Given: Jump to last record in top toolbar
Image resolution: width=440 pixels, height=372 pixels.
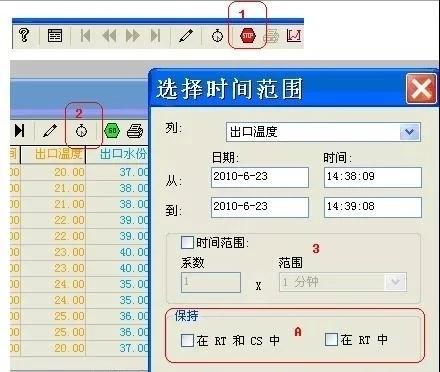Looking at the screenshot, I should 155,35.
